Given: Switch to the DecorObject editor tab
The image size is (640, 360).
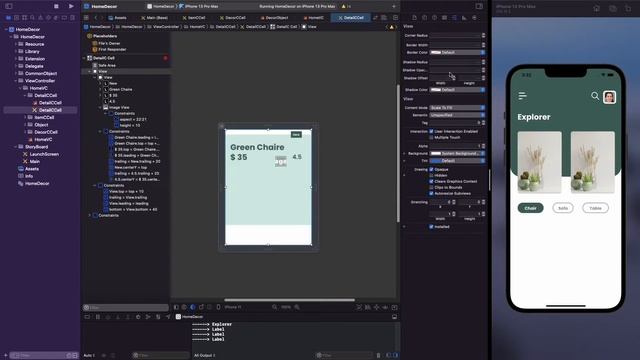Looking at the screenshot, I should (274, 18).
